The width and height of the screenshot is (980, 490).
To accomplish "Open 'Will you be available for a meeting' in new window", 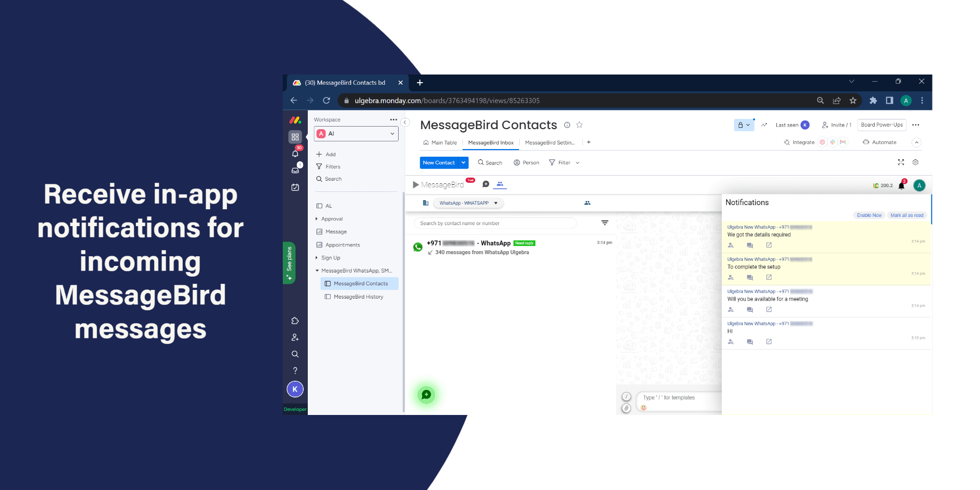I will coord(769,310).
